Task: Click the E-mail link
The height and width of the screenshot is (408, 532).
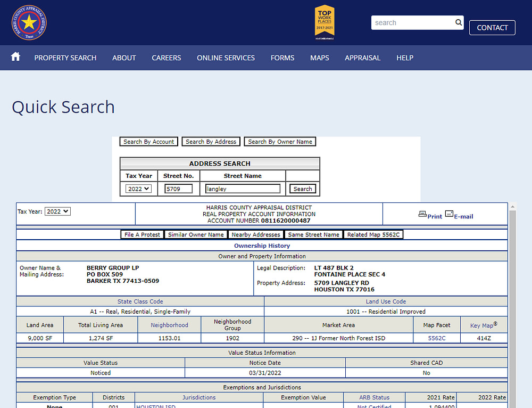Action: pos(463,216)
